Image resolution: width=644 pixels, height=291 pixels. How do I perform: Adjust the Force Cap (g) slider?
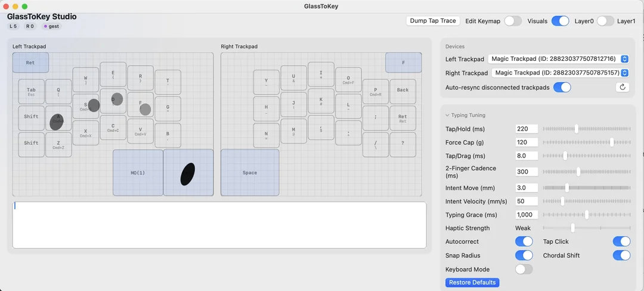tap(587, 142)
